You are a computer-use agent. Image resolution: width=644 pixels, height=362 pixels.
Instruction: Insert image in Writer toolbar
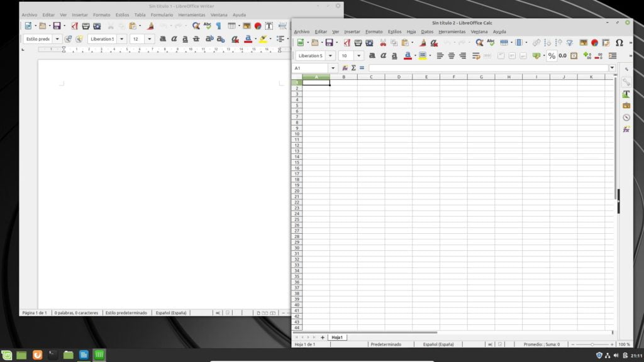pyautogui.click(x=247, y=26)
